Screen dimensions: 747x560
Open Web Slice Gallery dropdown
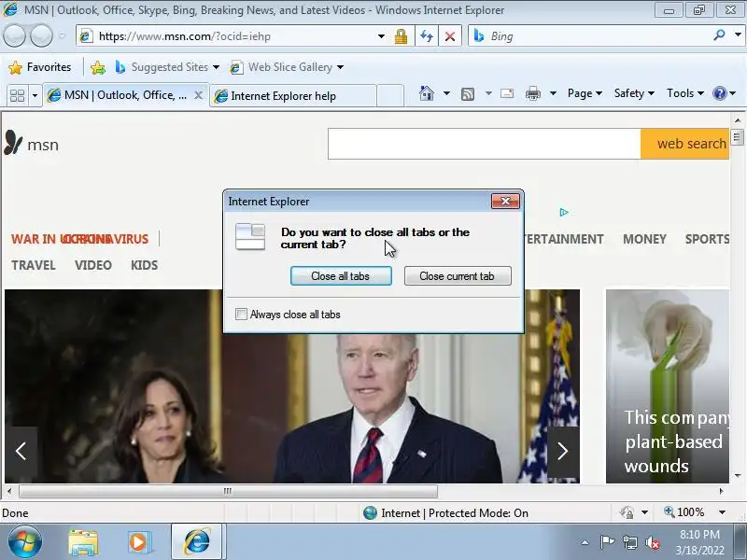(x=287, y=67)
